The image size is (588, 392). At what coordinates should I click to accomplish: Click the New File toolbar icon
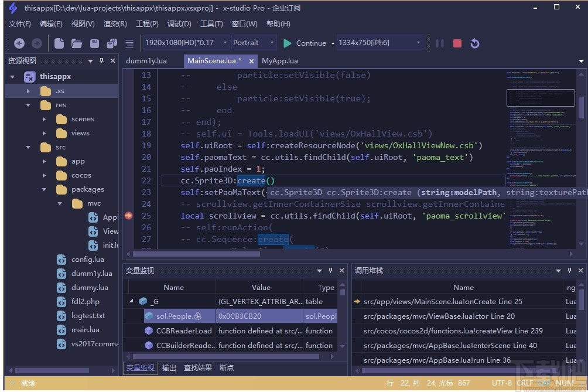(60, 42)
